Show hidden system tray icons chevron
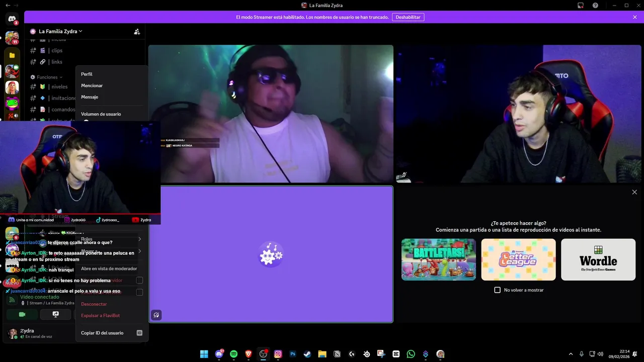Screen dimensions: 644x362 (571, 354)
